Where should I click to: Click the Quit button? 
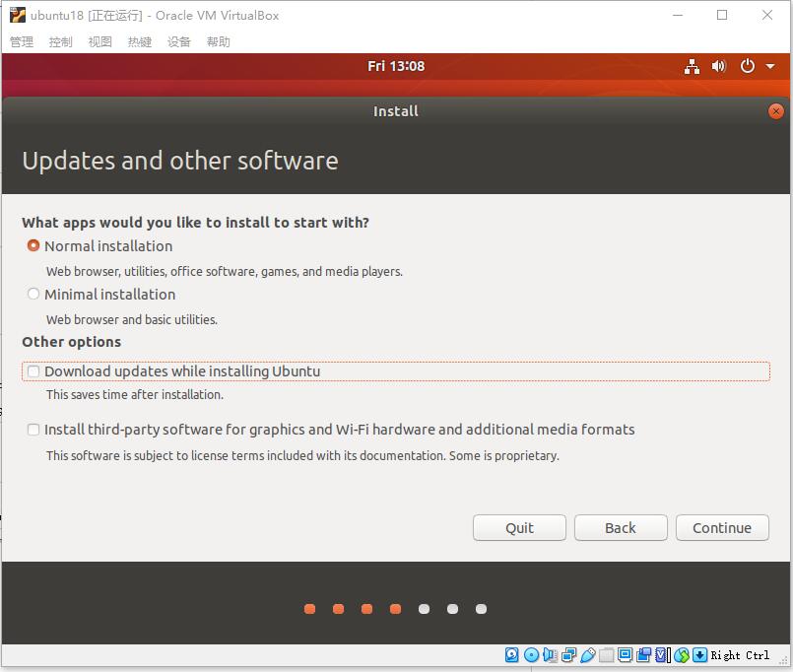pyautogui.click(x=519, y=528)
